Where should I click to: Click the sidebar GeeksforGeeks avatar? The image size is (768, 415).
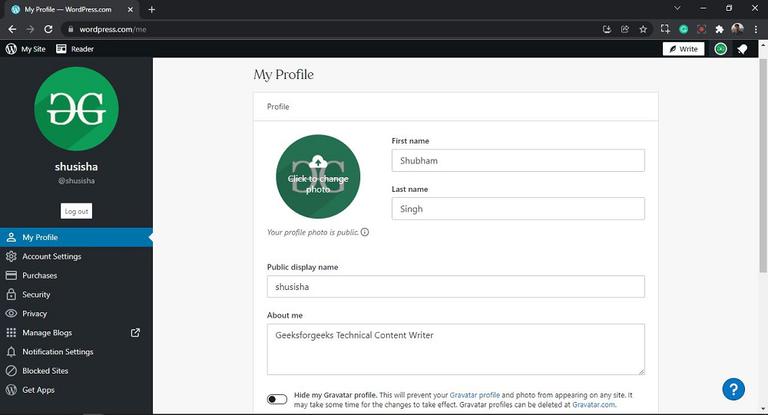tap(76, 109)
